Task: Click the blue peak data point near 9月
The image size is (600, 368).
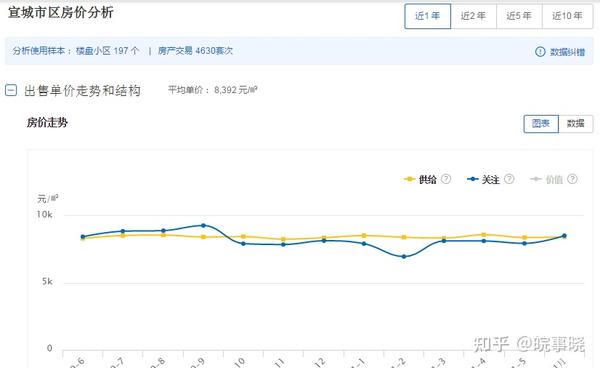Action: click(x=203, y=226)
